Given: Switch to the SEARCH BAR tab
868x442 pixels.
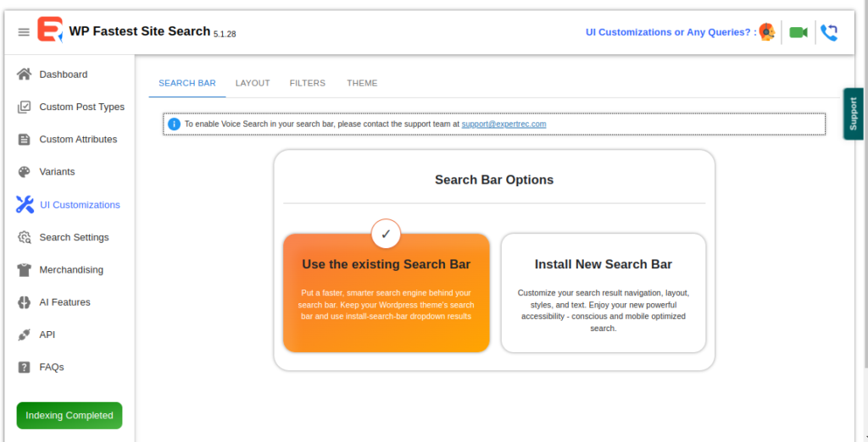Looking at the screenshot, I should coord(187,83).
